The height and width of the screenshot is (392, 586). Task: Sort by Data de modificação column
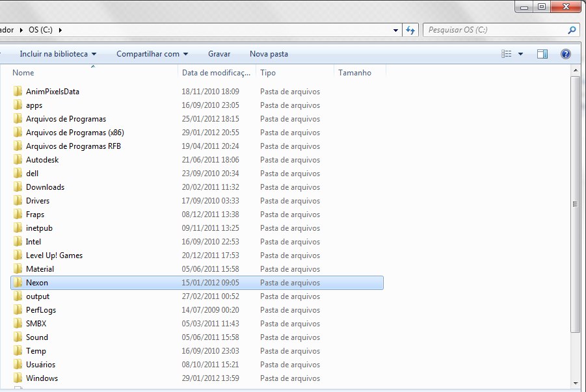coord(217,73)
